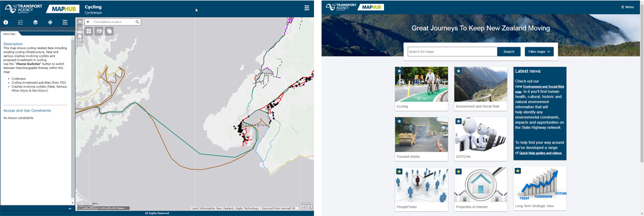
Task: Click the Description heading text
Action: click(13, 44)
